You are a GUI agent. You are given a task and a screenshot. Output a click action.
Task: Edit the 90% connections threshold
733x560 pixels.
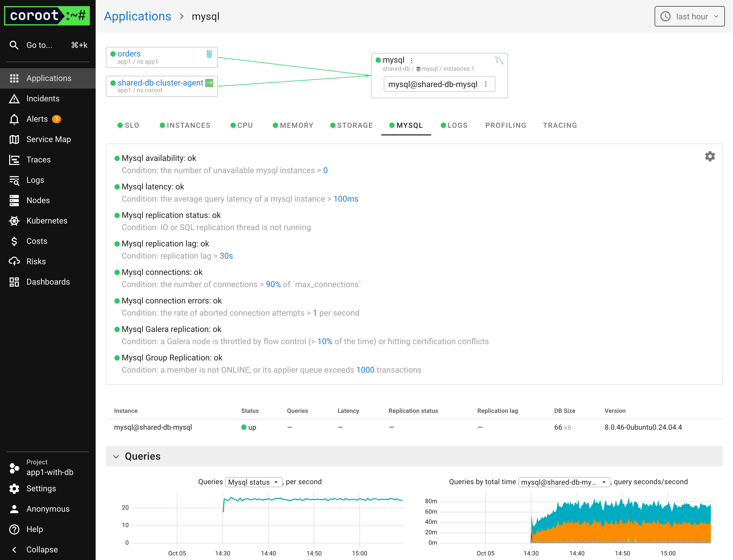(x=273, y=284)
